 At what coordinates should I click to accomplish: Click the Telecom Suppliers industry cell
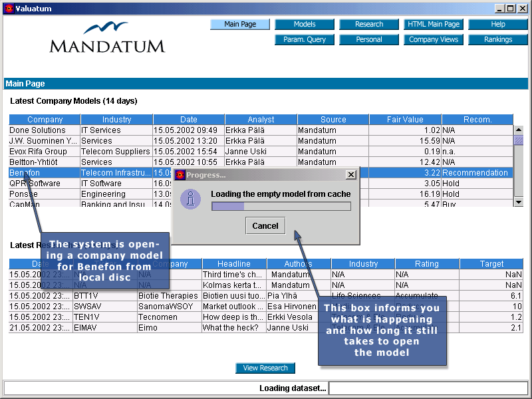pos(116,152)
